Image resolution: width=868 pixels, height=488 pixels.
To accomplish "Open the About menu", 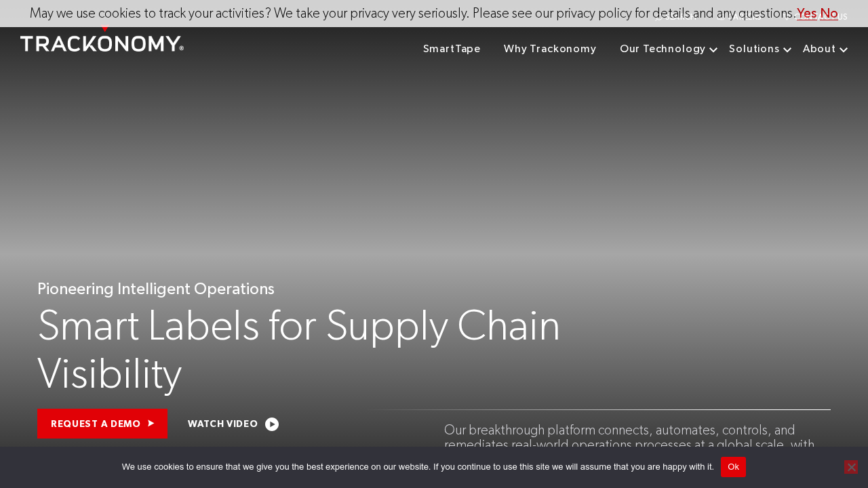I will pyautogui.click(x=818, y=49).
